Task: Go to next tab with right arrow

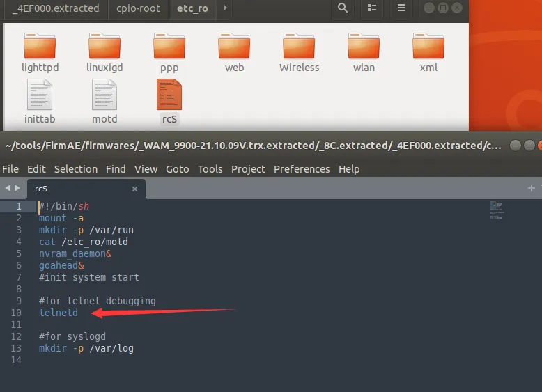Action: 17,188
